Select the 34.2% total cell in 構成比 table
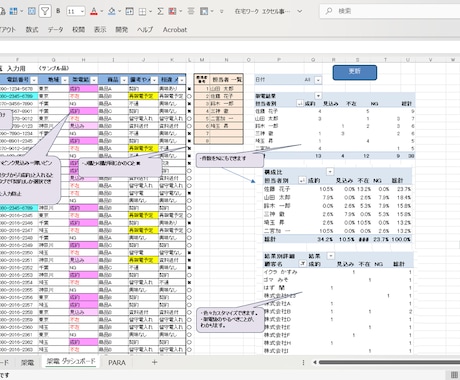 [325, 239]
